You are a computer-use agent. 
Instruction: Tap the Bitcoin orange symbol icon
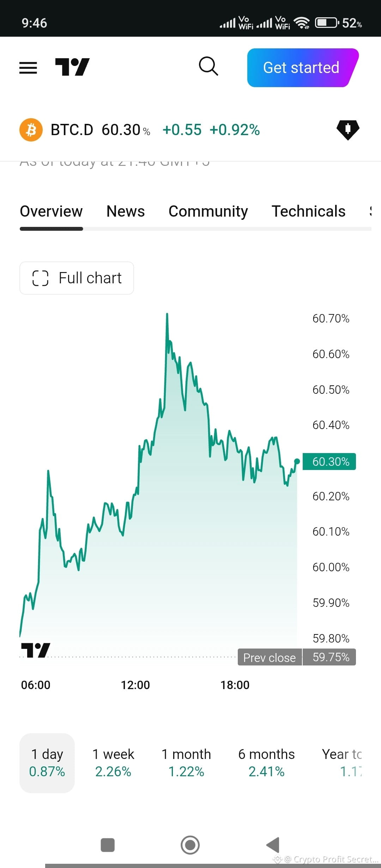pos(31,130)
